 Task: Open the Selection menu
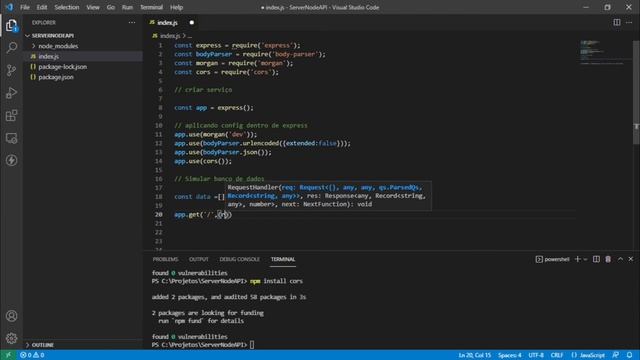tap(67, 7)
